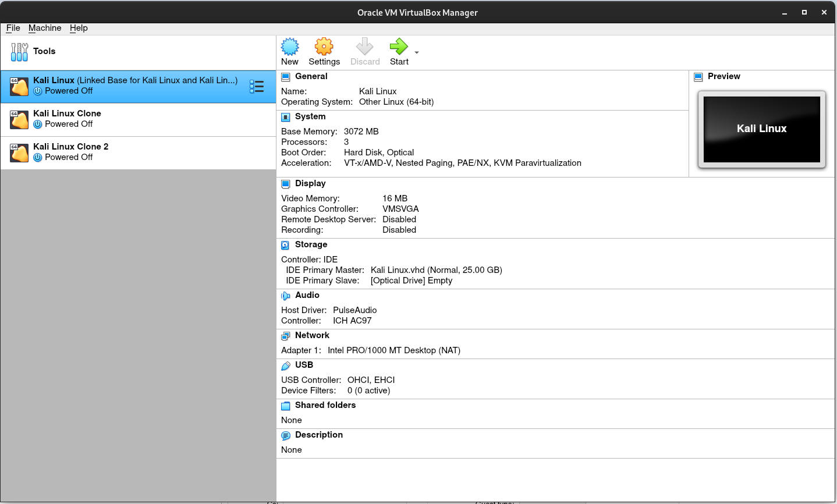Click the Tools icon in sidebar
Image resolution: width=837 pixels, height=504 pixels.
click(x=19, y=52)
